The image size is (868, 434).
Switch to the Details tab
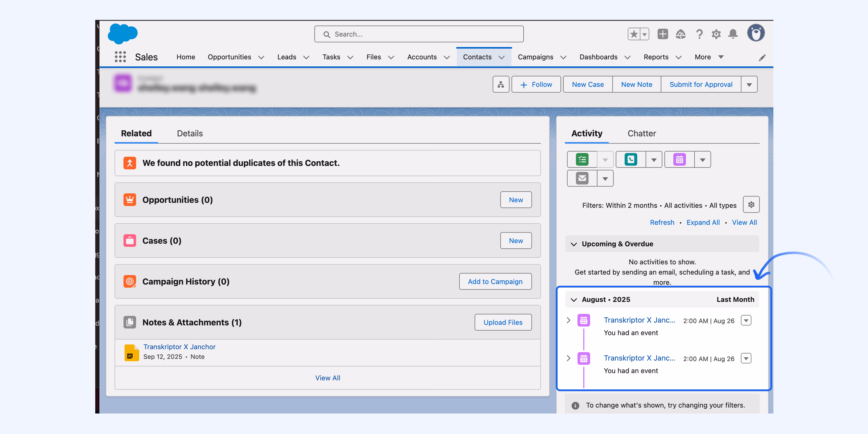click(189, 133)
